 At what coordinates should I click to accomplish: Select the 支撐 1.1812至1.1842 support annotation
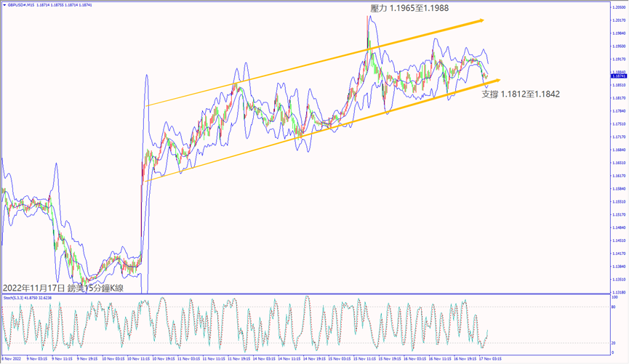[521, 94]
